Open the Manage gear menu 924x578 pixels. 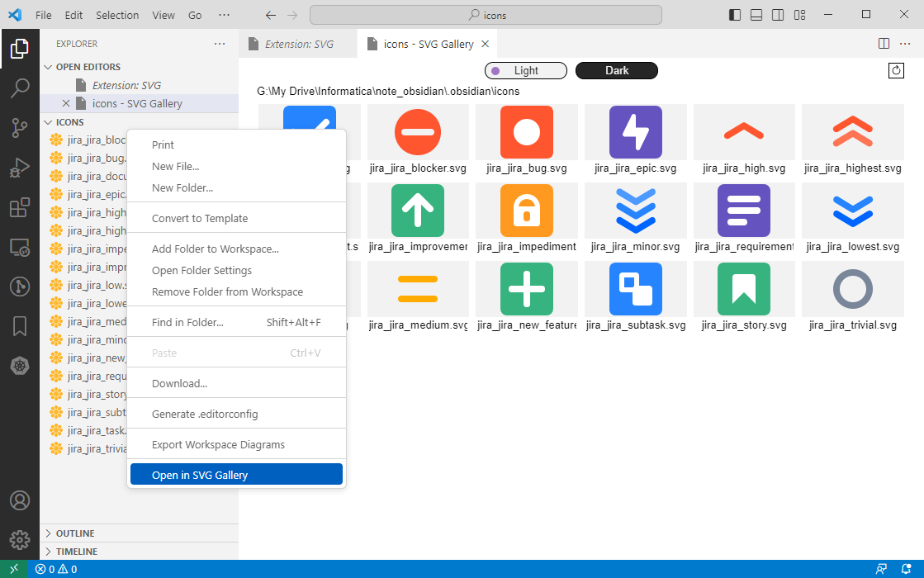point(20,539)
